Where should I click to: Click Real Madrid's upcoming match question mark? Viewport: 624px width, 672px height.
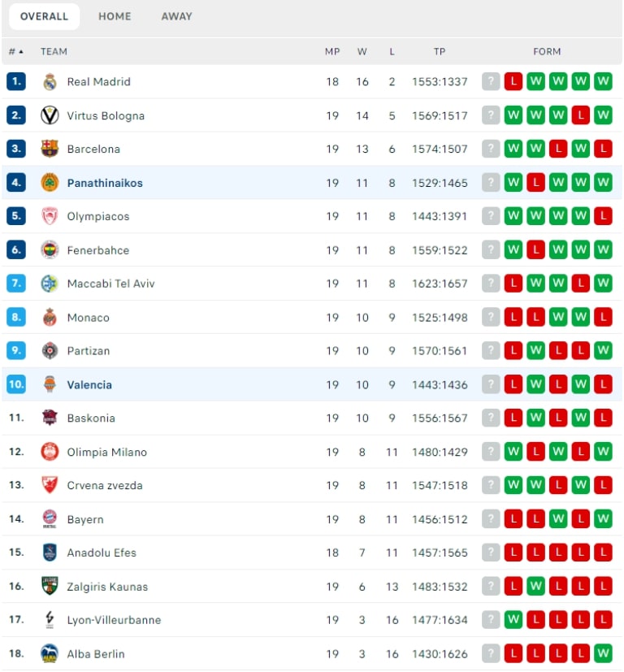[491, 81]
